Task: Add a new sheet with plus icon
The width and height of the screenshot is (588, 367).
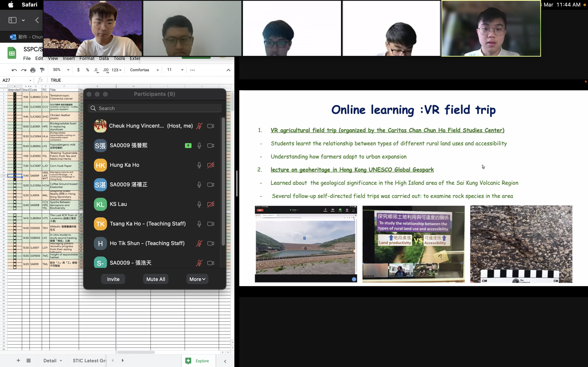Action: 18,360
